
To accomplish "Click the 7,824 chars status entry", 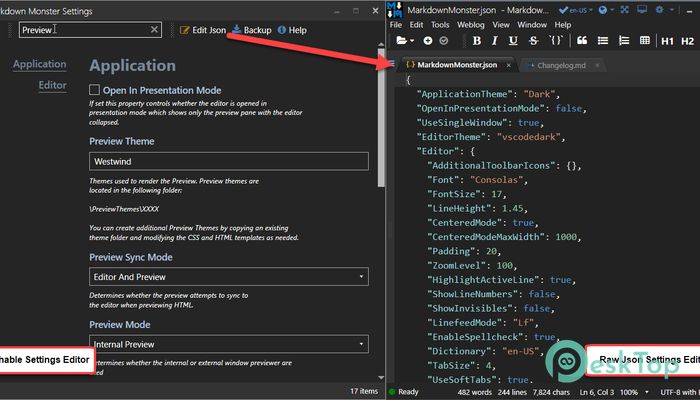I will [x=549, y=392].
